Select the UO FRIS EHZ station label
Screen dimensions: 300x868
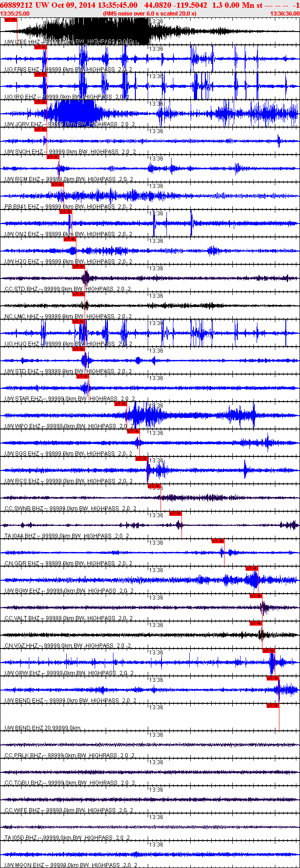point(68,70)
